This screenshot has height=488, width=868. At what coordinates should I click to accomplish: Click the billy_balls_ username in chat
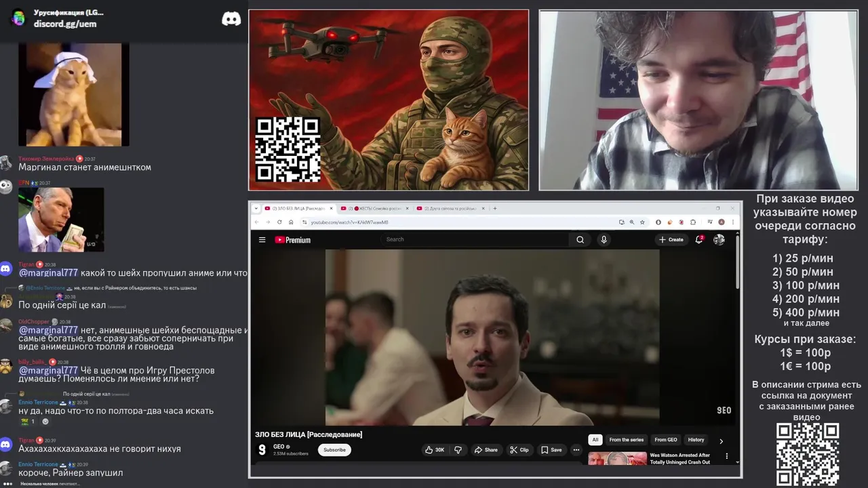pyautogui.click(x=32, y=362)
